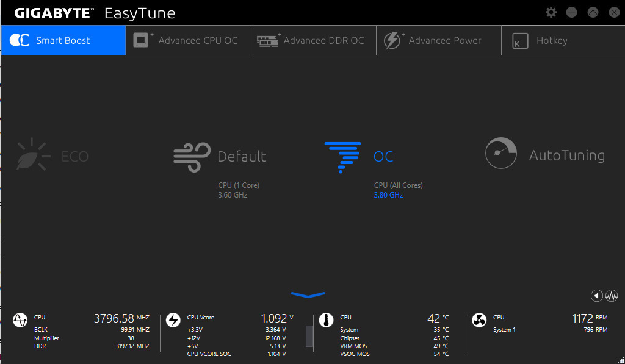Click the Chipset 45 °C value
The image size is (625, 364).
point(441,338)
